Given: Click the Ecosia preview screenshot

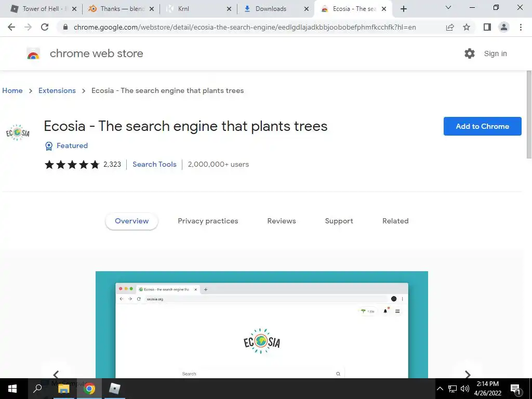Looking at the screenshot, I should click(262, 325).
